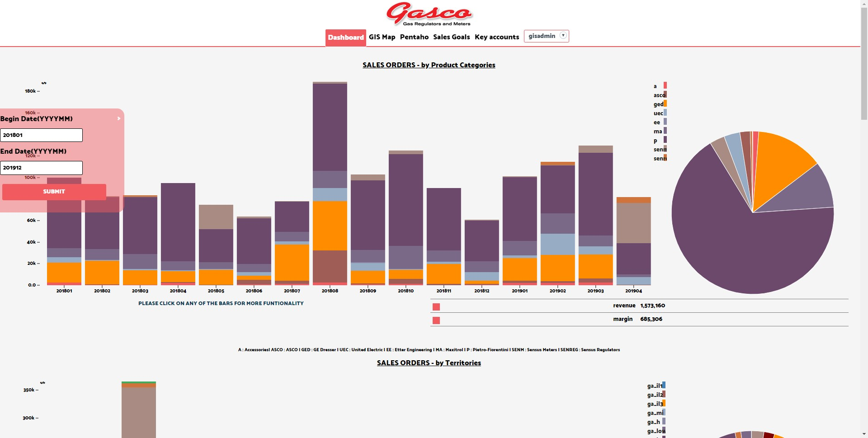Expand the gisadmin user dropdown
This screenshot has width=868, height=438.
coord(547,36)
